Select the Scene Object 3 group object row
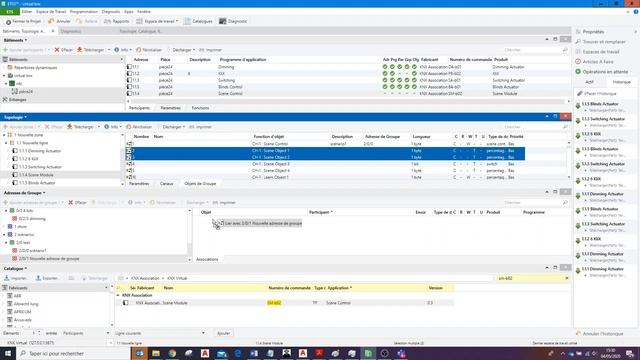640x360 pixels. pyautogui.click(x=325, y=164)
